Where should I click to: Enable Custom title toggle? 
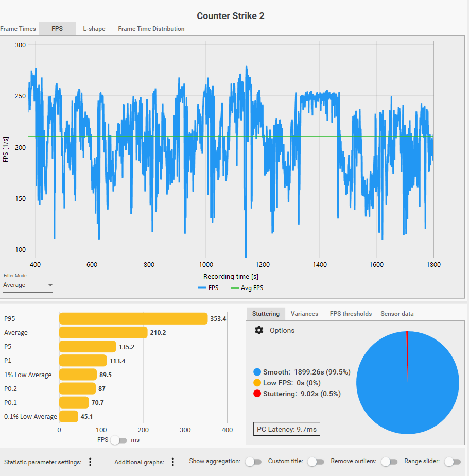click(x=316, y=462)
